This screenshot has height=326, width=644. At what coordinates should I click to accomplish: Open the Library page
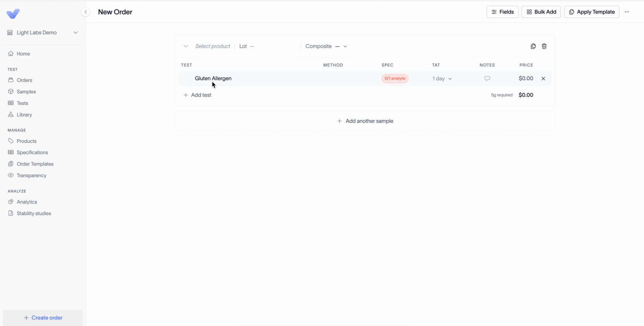pyautogui.click(x=24, y=115)
